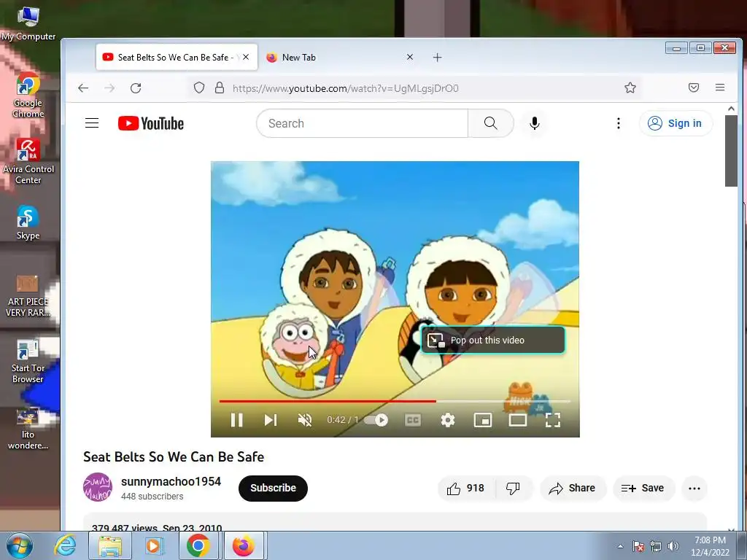
Task: Enable miniplayer mode
Action: (483, 420)
